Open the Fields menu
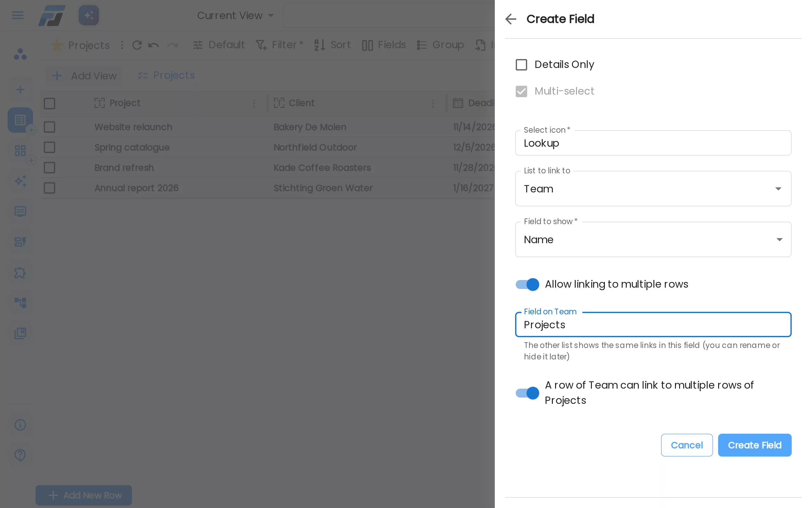Viewport: 812px width, 508px height. point(384,45)
